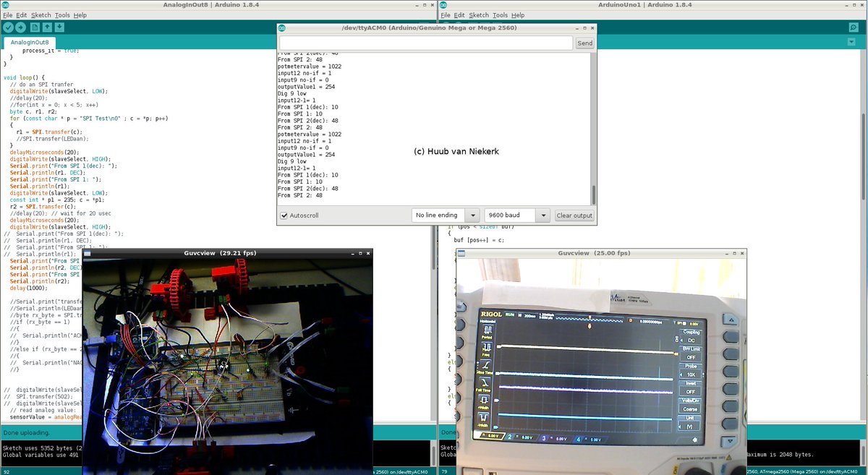
Task: Click Save sketch icon in AnalogInOut8 toolbar
Action: point(59,27)
